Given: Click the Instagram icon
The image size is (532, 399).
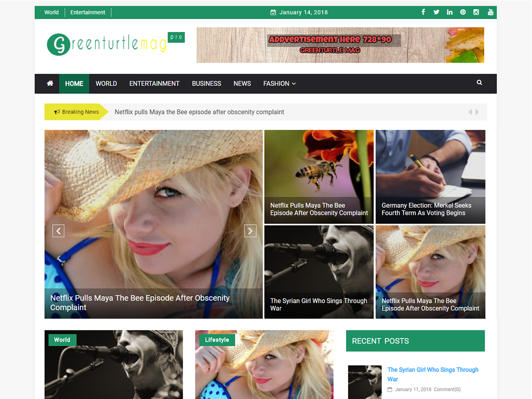Looking at the screenshot, I should coord(476,12).
